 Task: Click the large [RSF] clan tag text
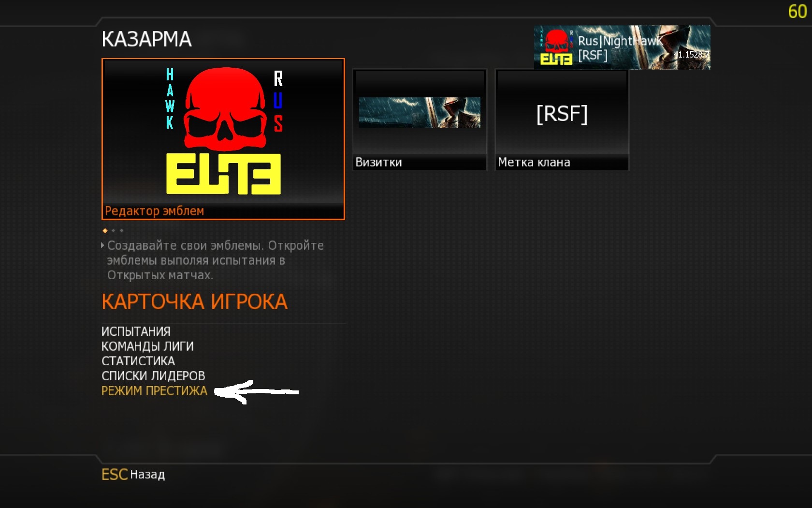[x=562, y=114]
